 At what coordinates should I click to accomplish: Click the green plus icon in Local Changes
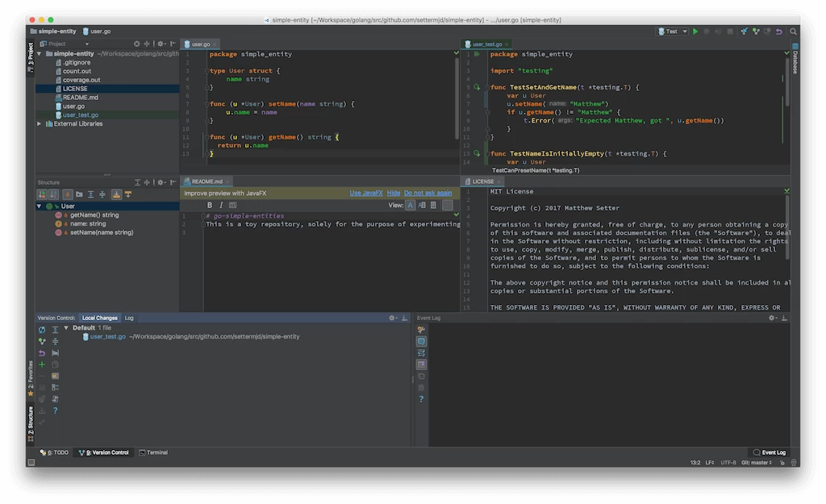point(42,364)
